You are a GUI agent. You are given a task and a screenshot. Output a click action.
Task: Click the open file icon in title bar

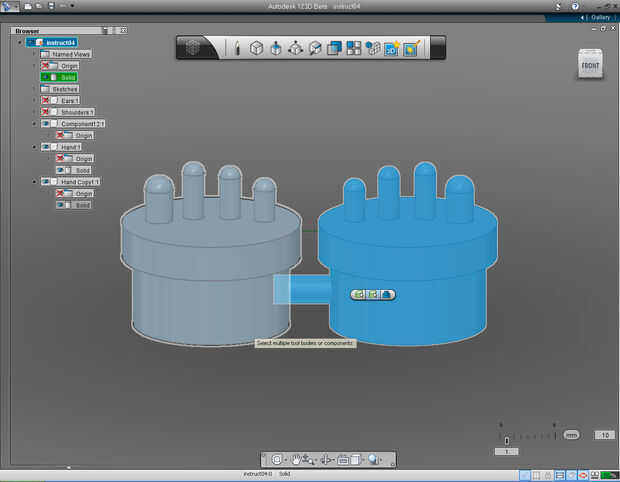(x=39, y=6)
